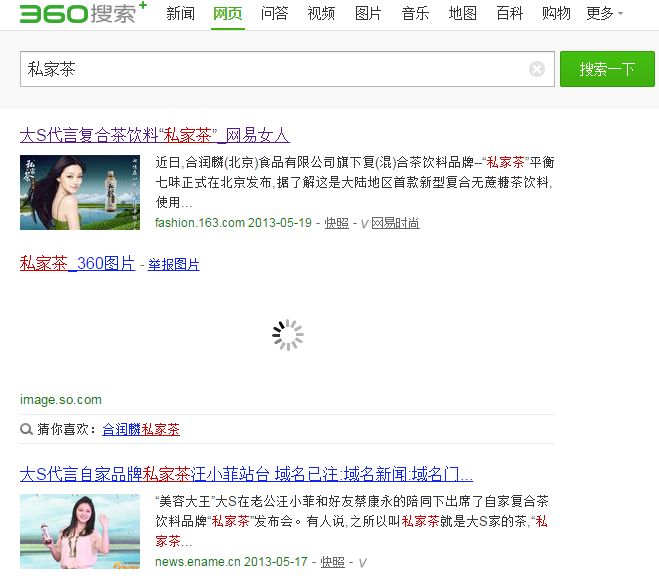
Task: Click the image.so.com URL text
Action: pyautogui.click(x=61, y=399)
